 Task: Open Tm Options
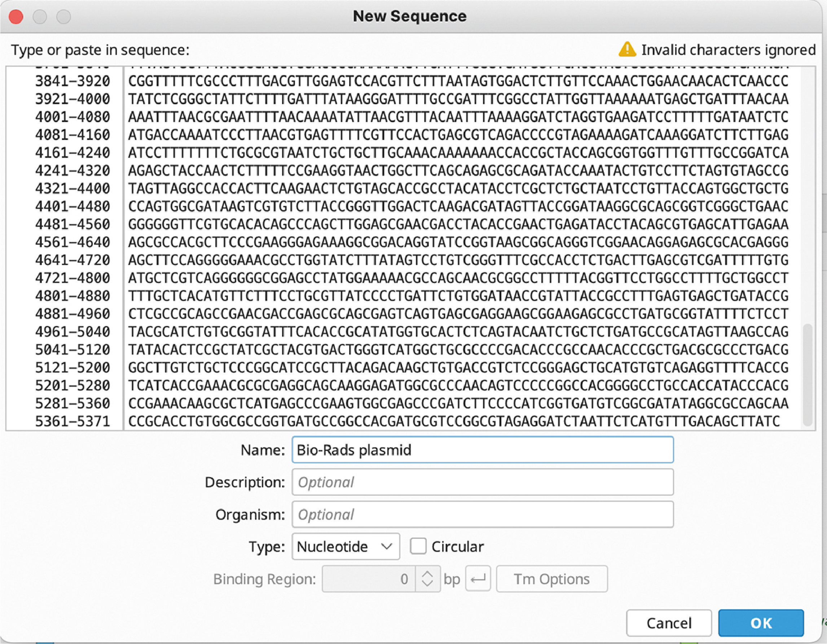click(x=552, y=579)
